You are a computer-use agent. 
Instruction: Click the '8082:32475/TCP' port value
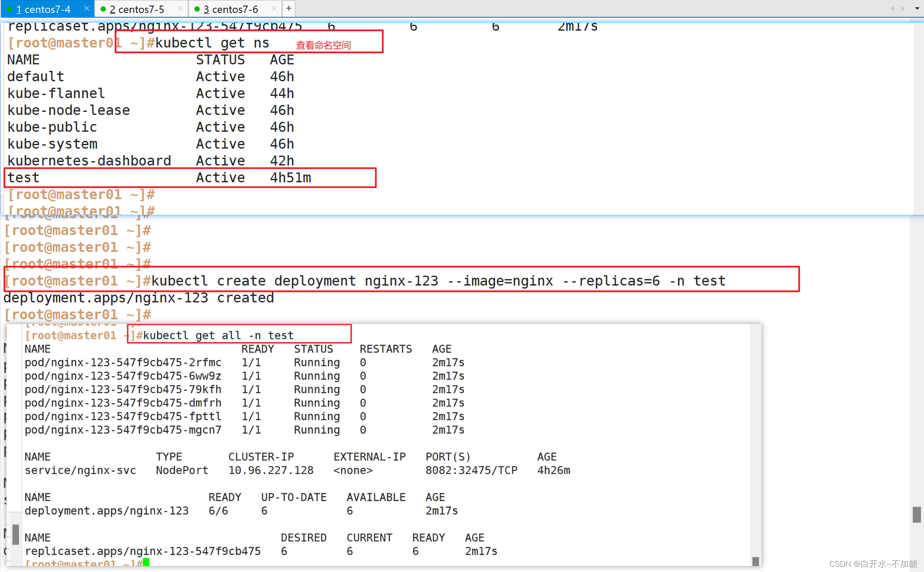tap(471, 470)
